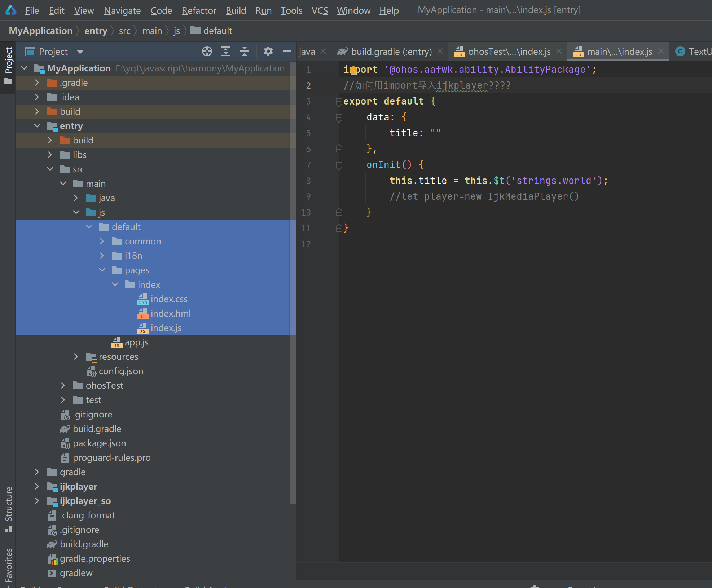Expand the .gradle folder
Viewport: 712px width, 588px height.
click(x=37, y=83)
